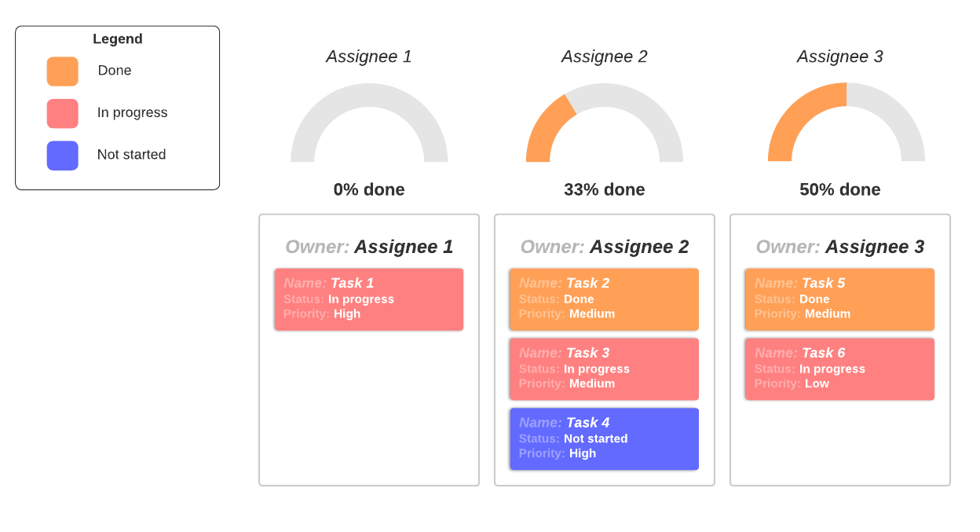Select the Task 6 card

point(839,369)
